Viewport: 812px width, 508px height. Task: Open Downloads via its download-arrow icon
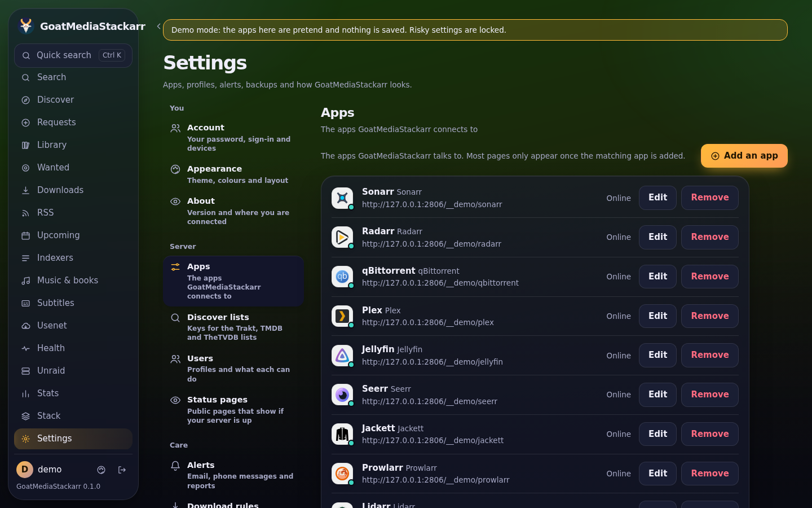coord(25,190)
